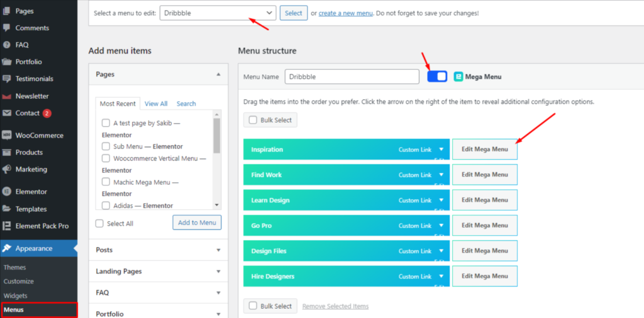Click the Marketing megaphone icon

6,169
